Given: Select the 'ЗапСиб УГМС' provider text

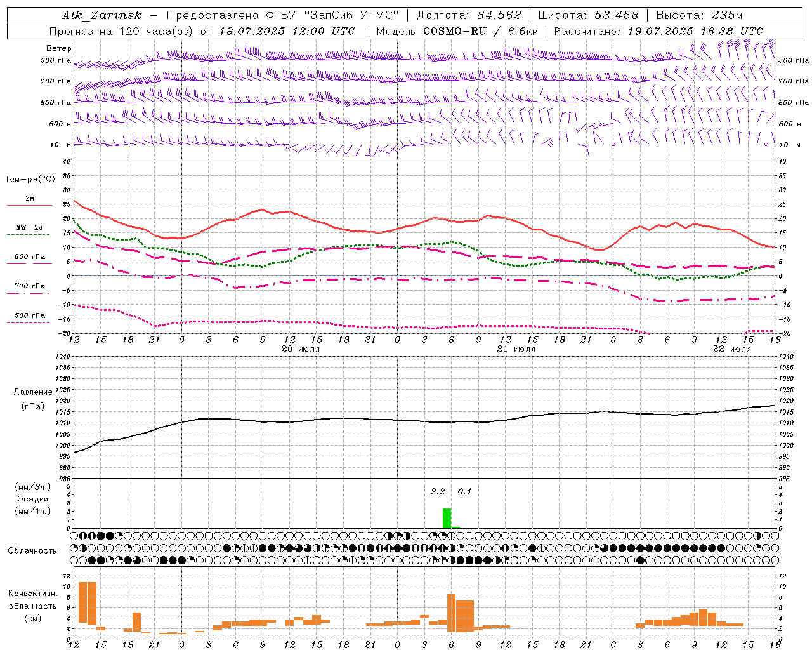Looking at the screenshot, I should 351,15.
